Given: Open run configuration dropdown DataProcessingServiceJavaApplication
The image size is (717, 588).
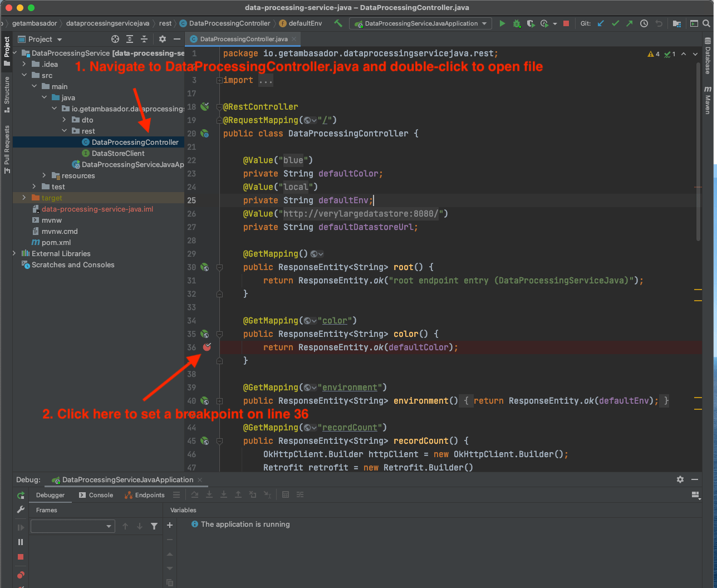Looking at the screenshot, I should [x=420, y=23].
